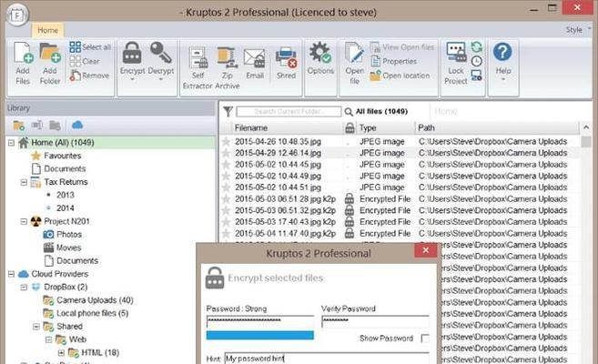Click the password Hint text field
Screen dimensions: 598x364
pos(327,359)
